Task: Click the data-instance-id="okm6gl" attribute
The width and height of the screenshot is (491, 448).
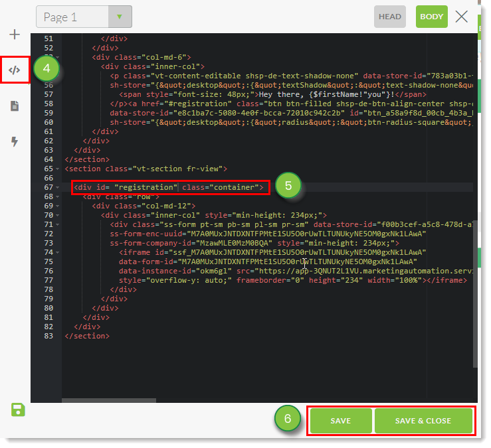Action: pyautogui.click(x=175, y=271)
